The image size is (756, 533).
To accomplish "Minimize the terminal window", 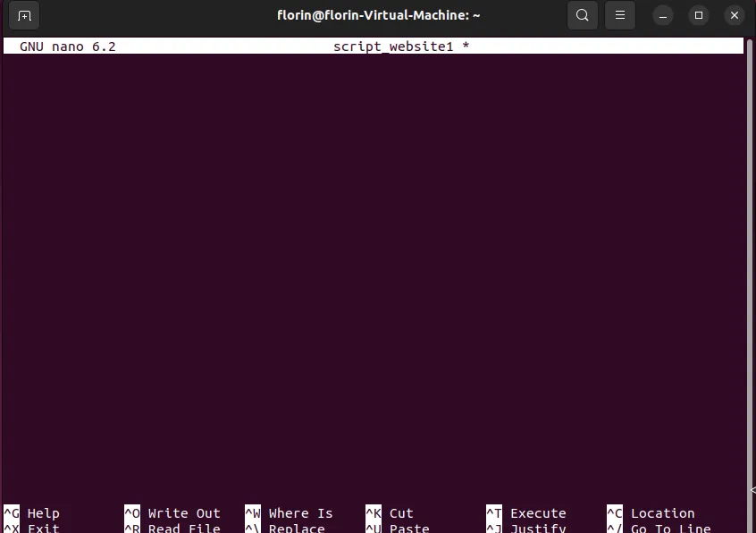I will 663,15.
